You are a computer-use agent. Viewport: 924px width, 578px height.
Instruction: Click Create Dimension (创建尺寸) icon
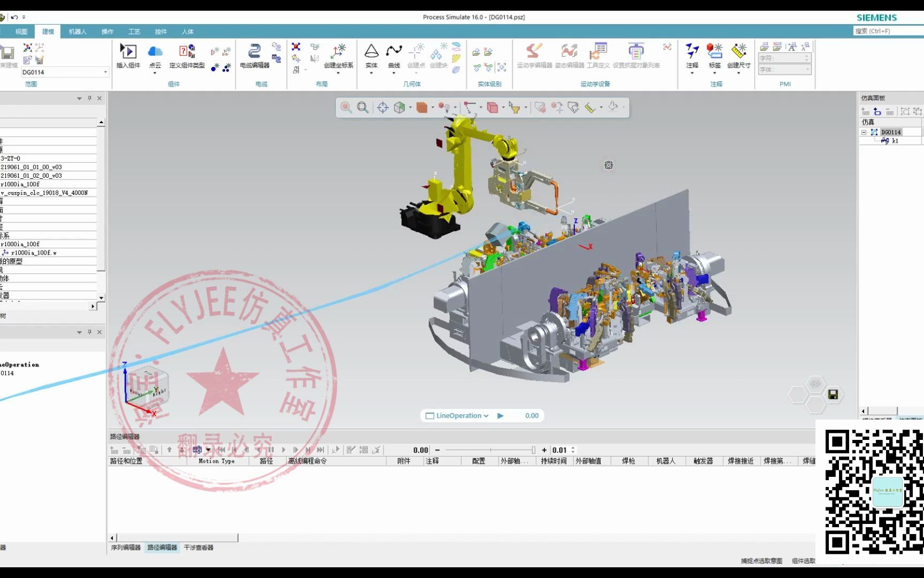coord(738,51)
